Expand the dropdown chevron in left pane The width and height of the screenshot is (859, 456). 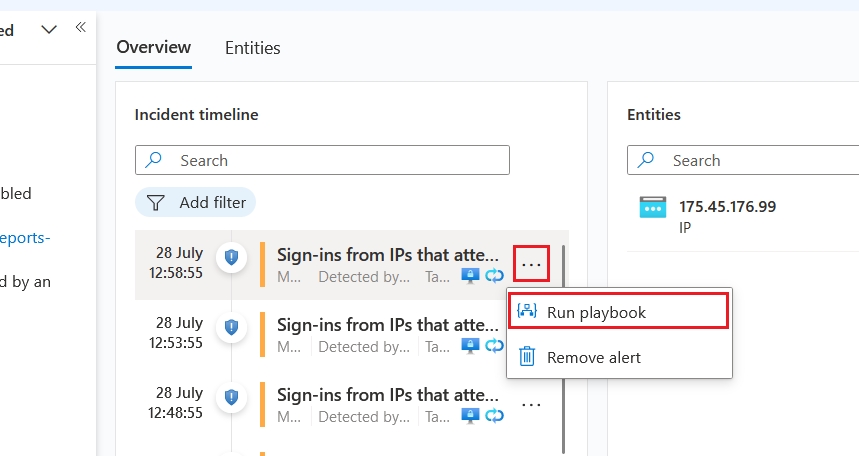(x=49, y=30)
